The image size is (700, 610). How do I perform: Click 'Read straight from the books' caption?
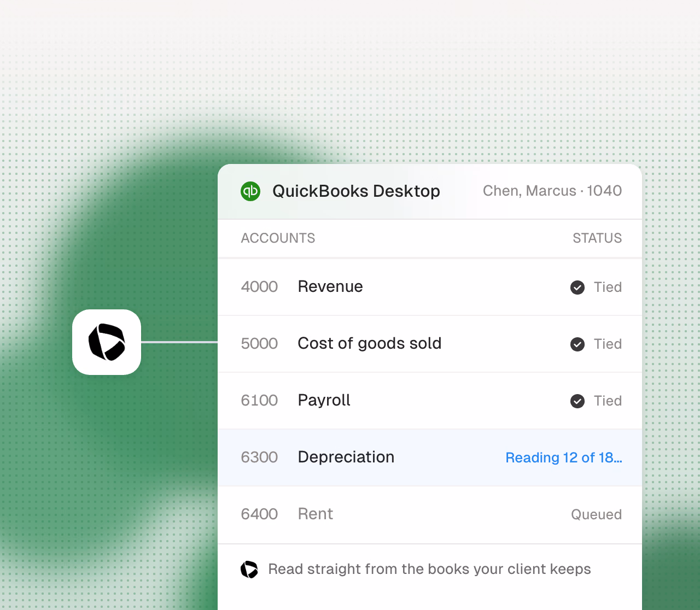430,570
